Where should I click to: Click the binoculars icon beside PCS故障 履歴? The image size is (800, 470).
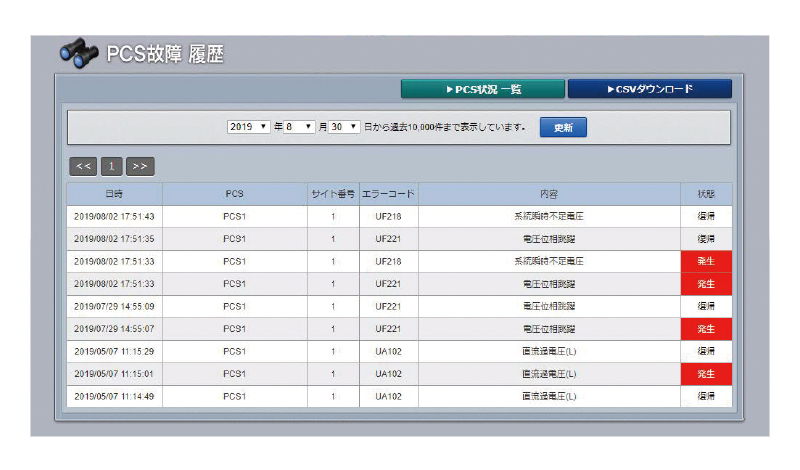79,53
